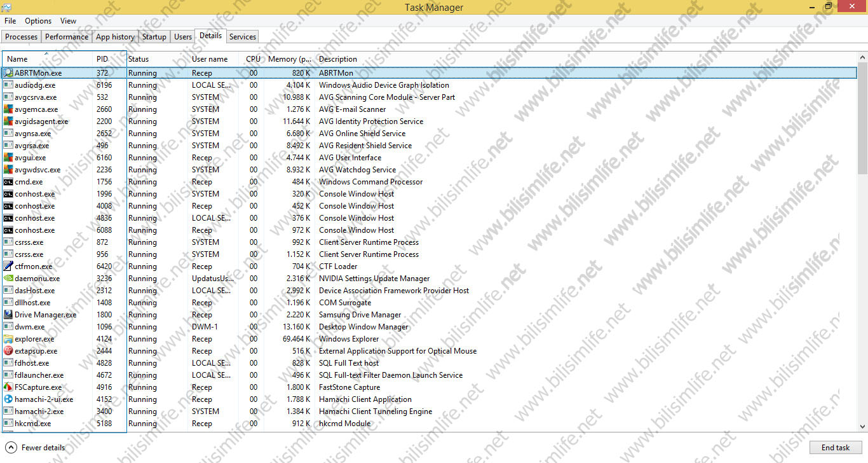Sort by the Name column header
The image size is (868, 463).
[48, 59]
